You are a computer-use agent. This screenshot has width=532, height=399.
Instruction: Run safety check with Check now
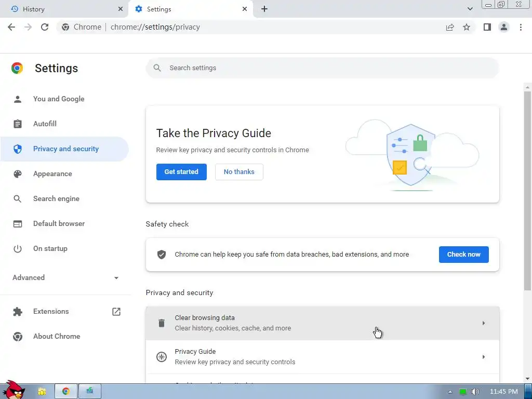click(x=464, y=255)
